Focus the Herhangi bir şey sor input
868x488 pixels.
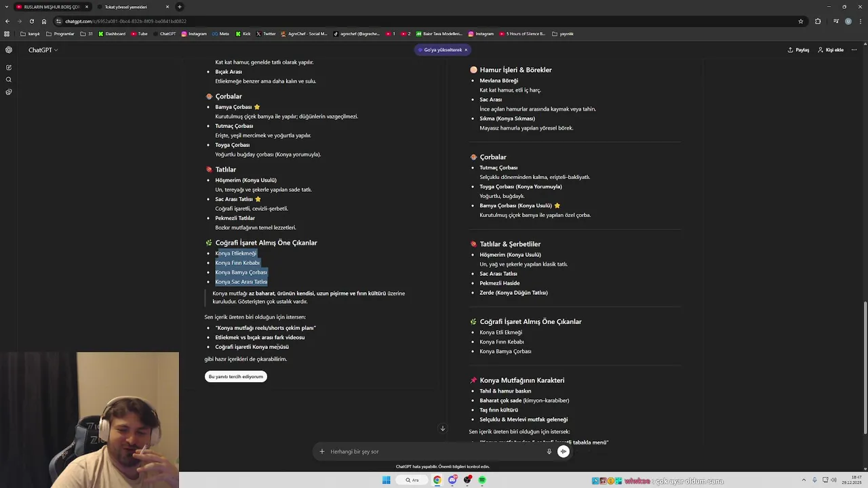click(434, 451)
